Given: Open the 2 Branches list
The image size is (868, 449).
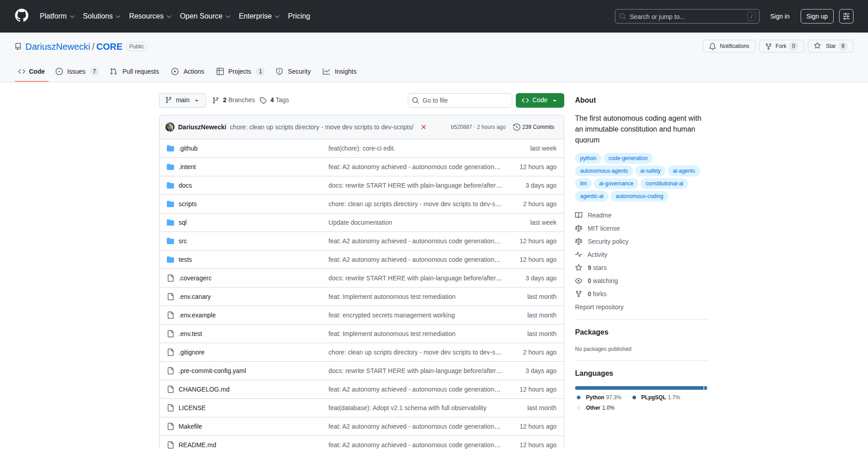Looking at the screenshot, I should coord(234,100).
